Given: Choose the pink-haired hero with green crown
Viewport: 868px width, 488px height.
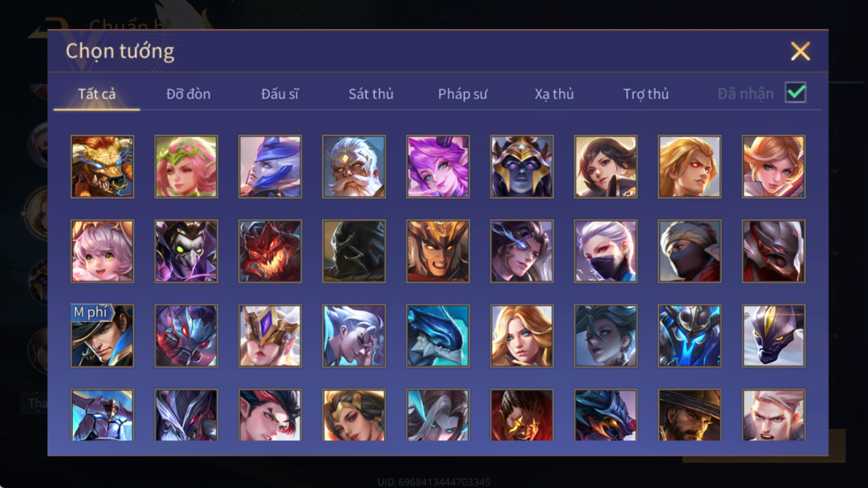Looking at the screenshot, I should click(186, 167).
